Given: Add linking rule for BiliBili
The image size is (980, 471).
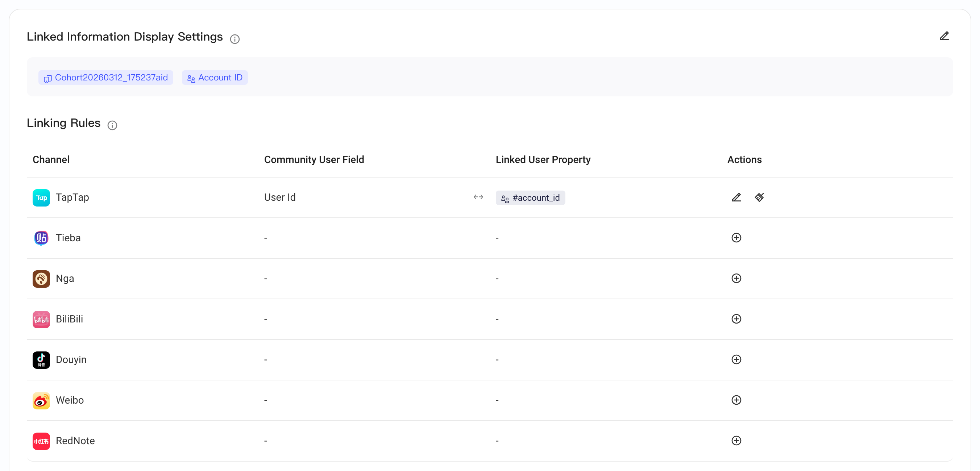Looking at the screenshot, I should point(736,319).
